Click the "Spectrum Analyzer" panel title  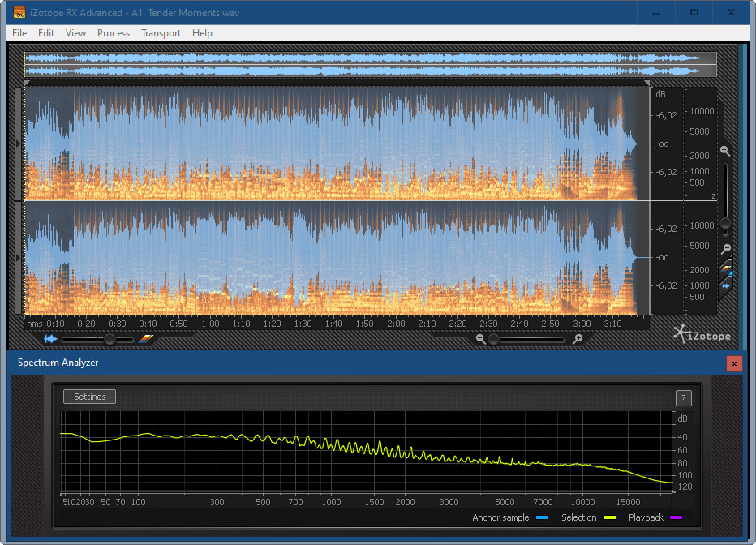click(x=58, y=363)
